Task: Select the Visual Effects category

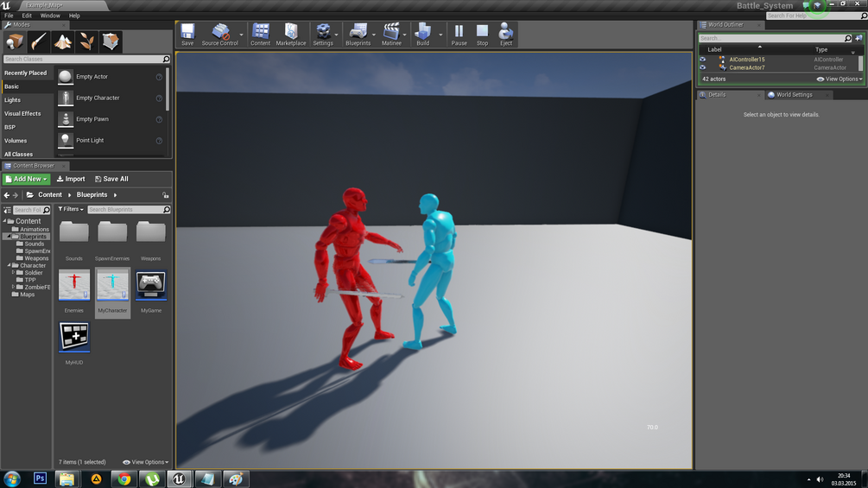Action: [x=22, y=113]
